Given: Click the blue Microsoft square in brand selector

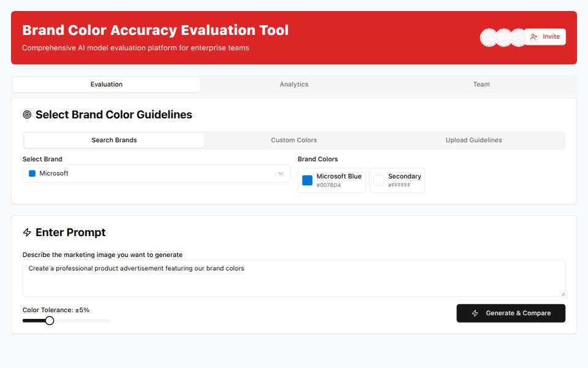Looking at the screenshot, I should tap(32, 174).
